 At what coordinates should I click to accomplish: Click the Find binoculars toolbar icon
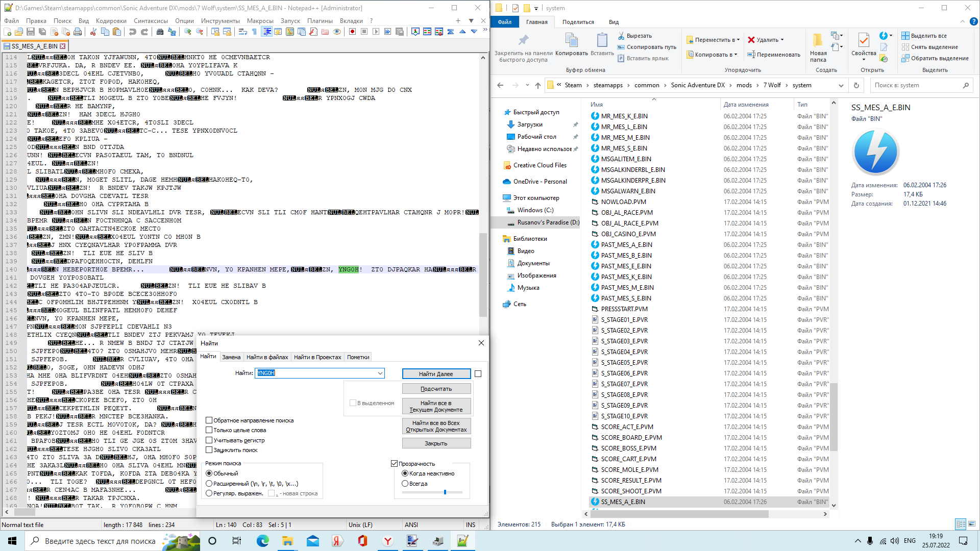pos(160,32)
